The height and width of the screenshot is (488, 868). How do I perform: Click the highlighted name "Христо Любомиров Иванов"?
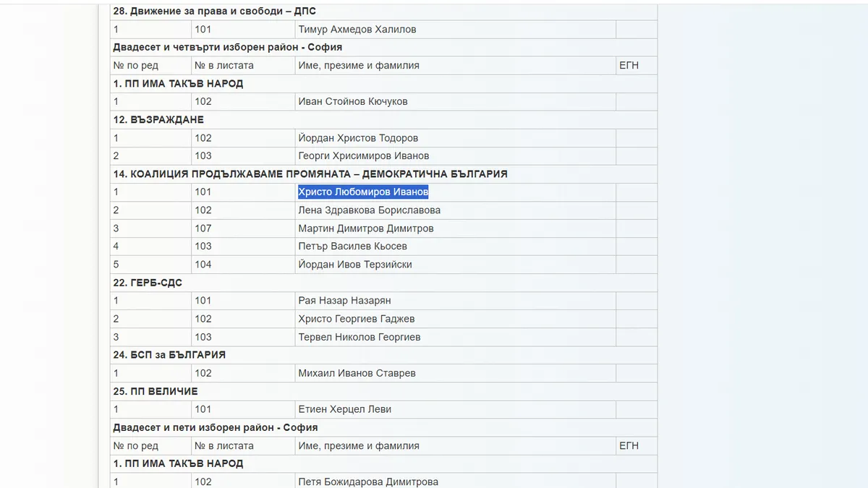click(x=363, y=192)
